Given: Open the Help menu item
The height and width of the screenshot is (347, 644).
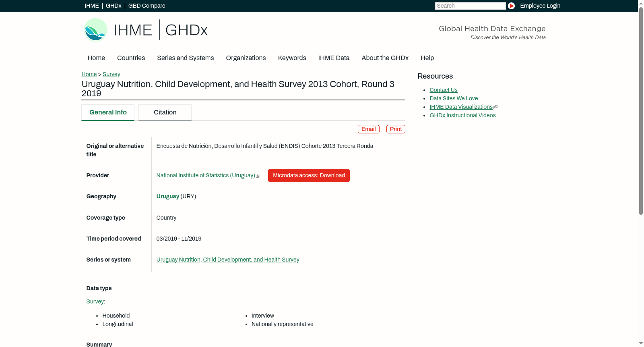Looking at the screenshot, I should point(427,58).
